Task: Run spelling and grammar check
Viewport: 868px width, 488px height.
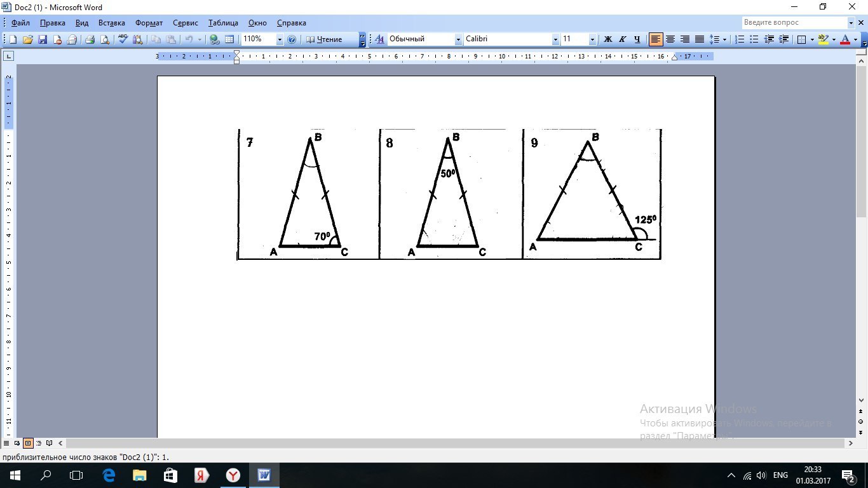Action: point(122,39)
